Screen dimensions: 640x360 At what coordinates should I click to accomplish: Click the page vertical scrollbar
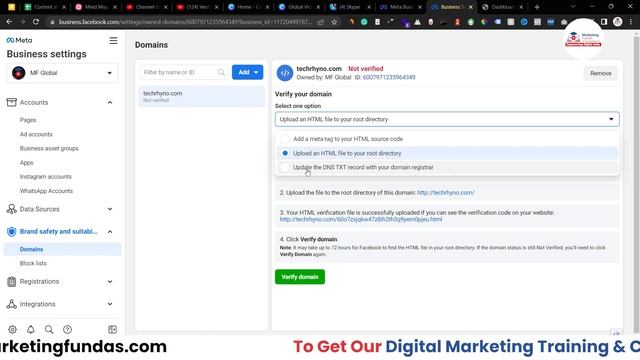point(636,184)
